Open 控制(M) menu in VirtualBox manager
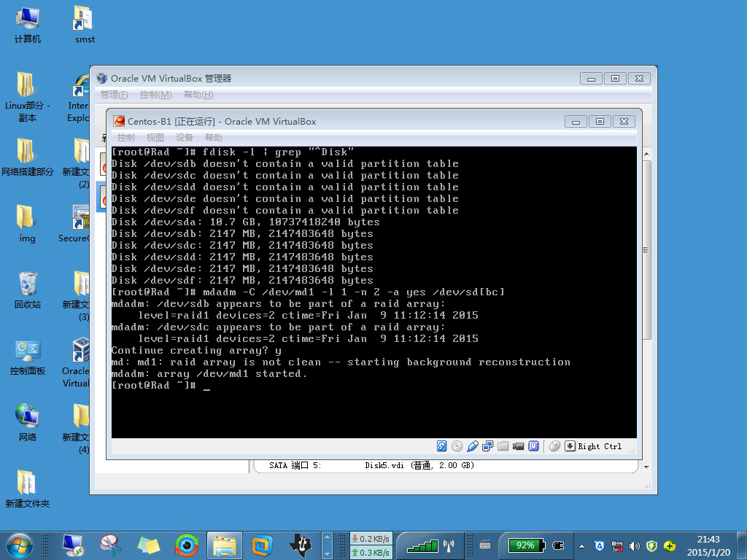Image resolution: width=747 pixels, height=560 pixels. (156, 95)
